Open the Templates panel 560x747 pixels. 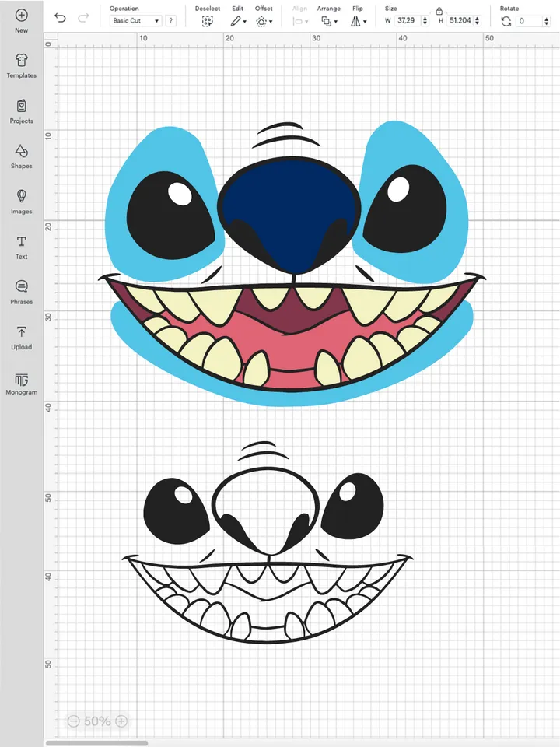(21, 65)
